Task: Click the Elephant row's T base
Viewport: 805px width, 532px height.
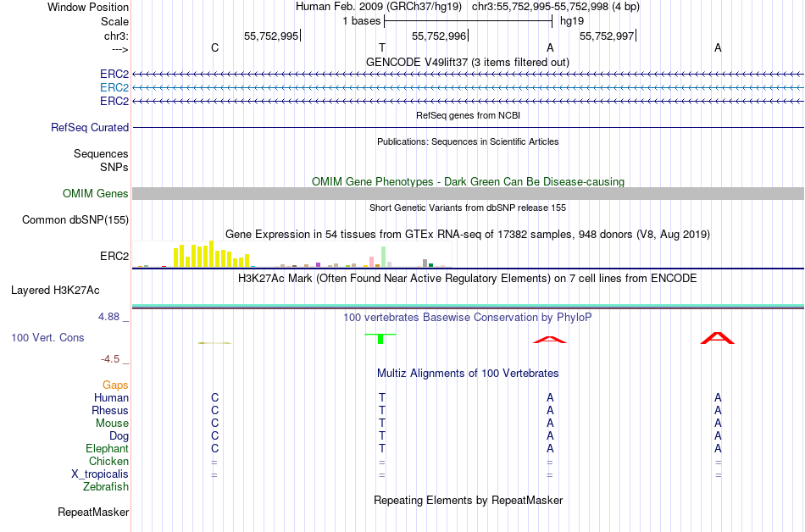Action: point(382,448)
